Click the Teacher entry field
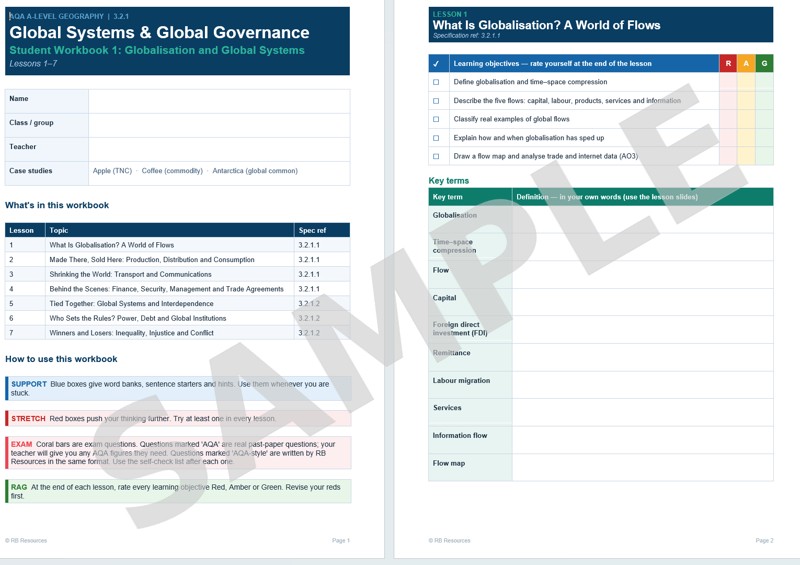 [219, 150]
